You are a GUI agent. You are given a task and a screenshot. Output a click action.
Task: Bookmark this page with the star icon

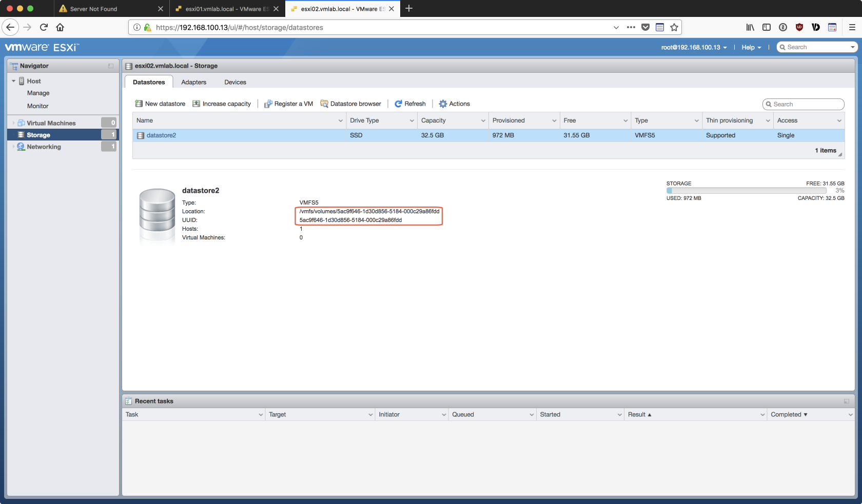[674, 27]
